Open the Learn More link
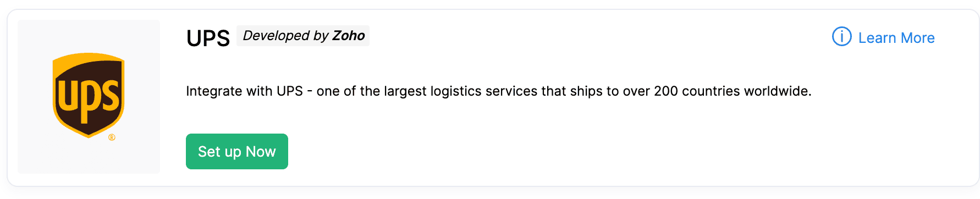This screenshot has width=980, height=199. point(883,37)
